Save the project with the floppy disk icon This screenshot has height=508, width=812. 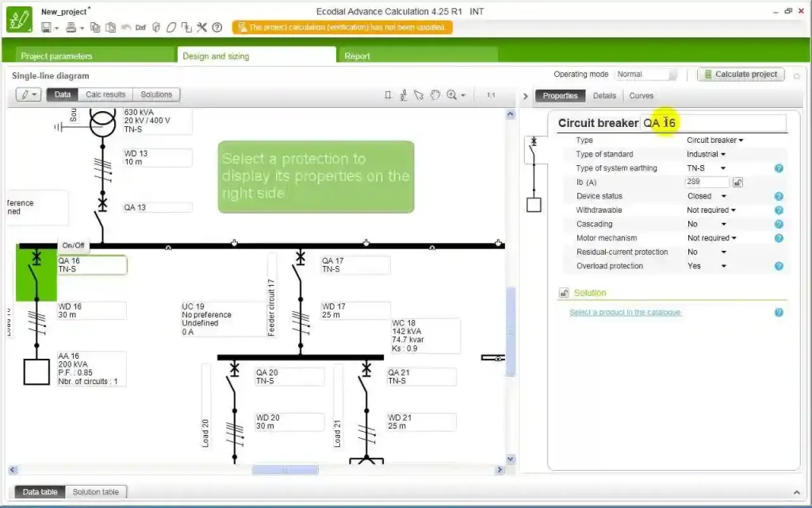click(46, 28)
